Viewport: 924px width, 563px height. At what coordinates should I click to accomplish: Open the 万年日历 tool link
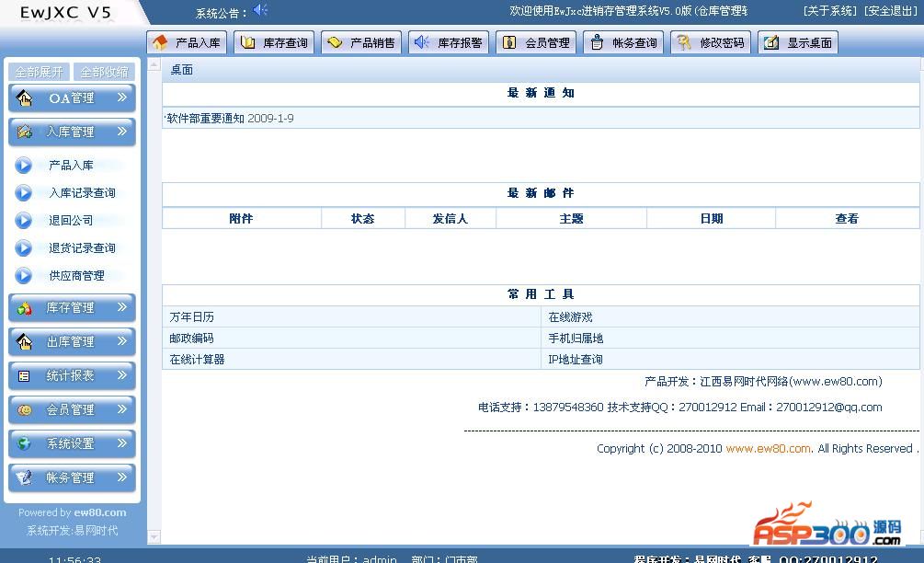pyautogui.click(x=191, y=317)
